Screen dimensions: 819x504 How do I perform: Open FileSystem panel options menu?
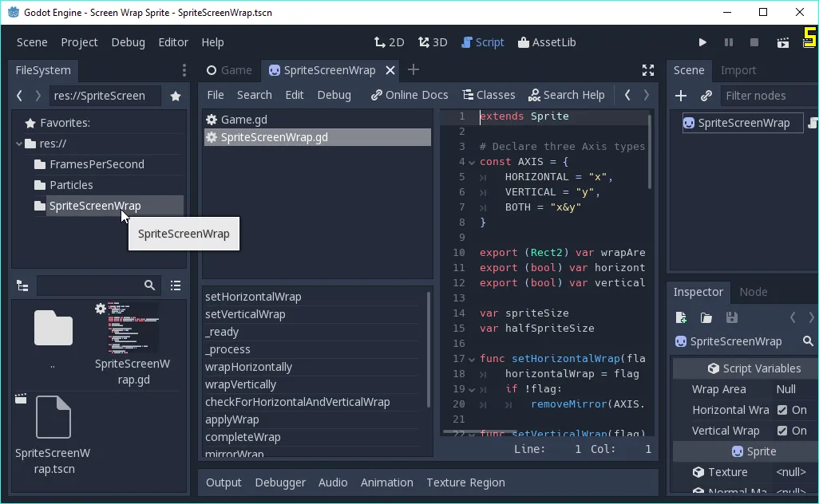coord(184,70)
